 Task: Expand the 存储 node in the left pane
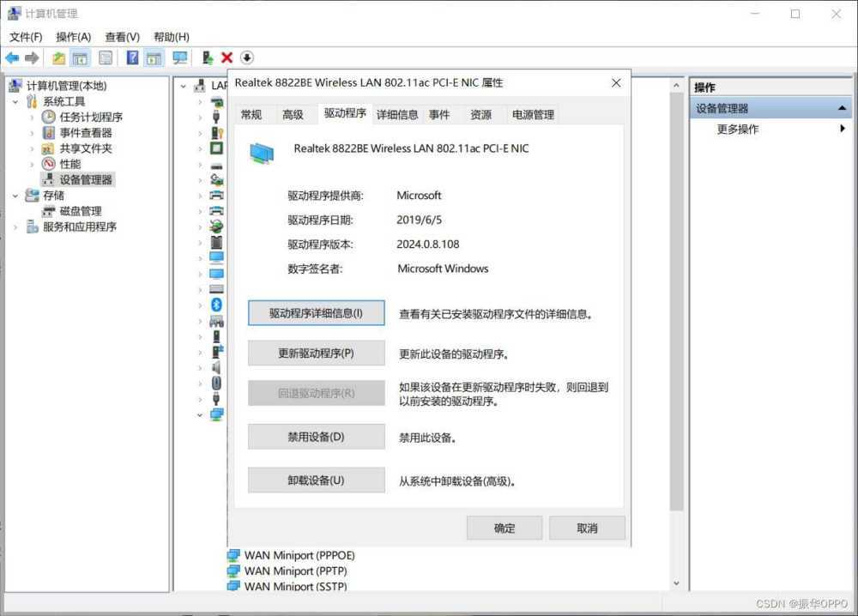[x=15, y=195]
